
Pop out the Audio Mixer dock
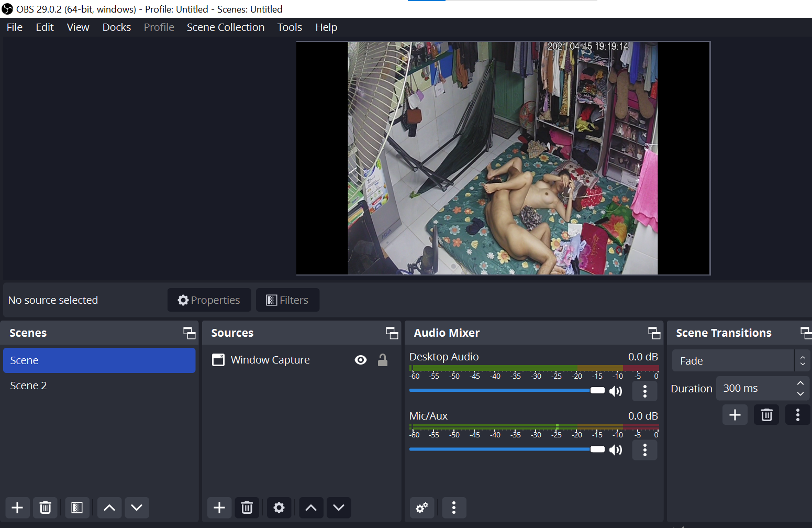pyautogui.click(x=654, y=333)
